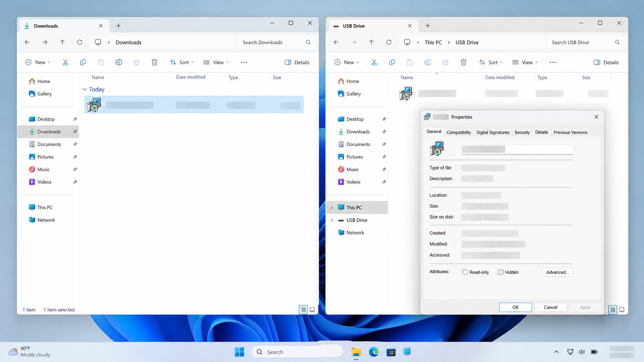Select Documents in Downloads window sidebar

tap(49, 144)
